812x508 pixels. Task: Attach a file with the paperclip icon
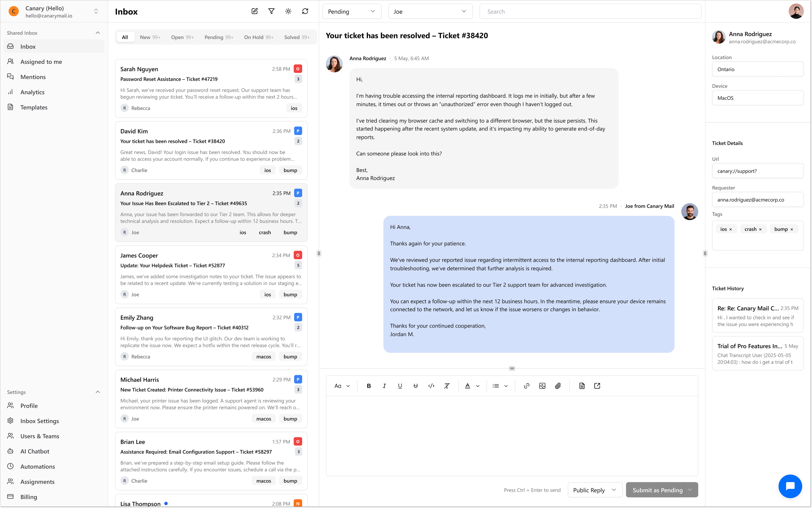point(558,386)
